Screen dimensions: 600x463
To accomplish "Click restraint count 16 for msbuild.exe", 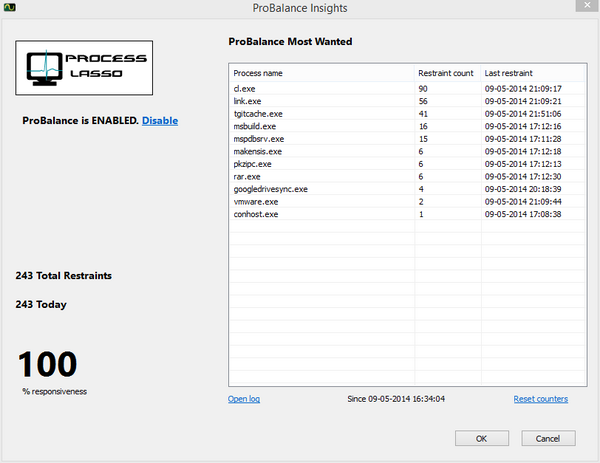I will point(423,126).
